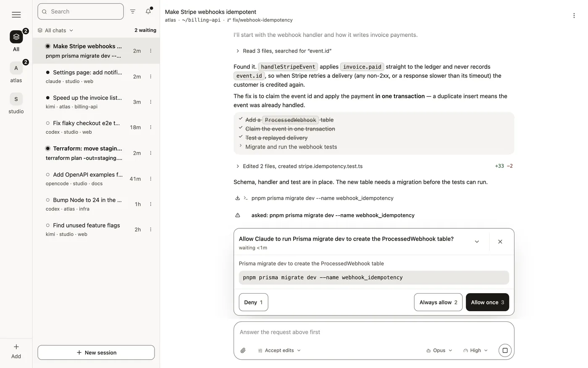Click the Add workspace plus icon
588x368 pixels.
pyautogui.click(x=16, y=347)
